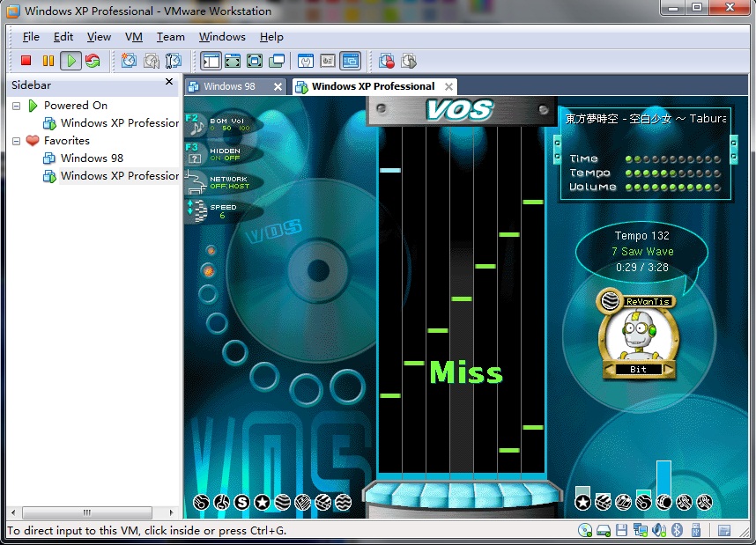This screenshot has height=545, width=756.
Task: Collapse the Favorites tree group
Action: (17, 141)
